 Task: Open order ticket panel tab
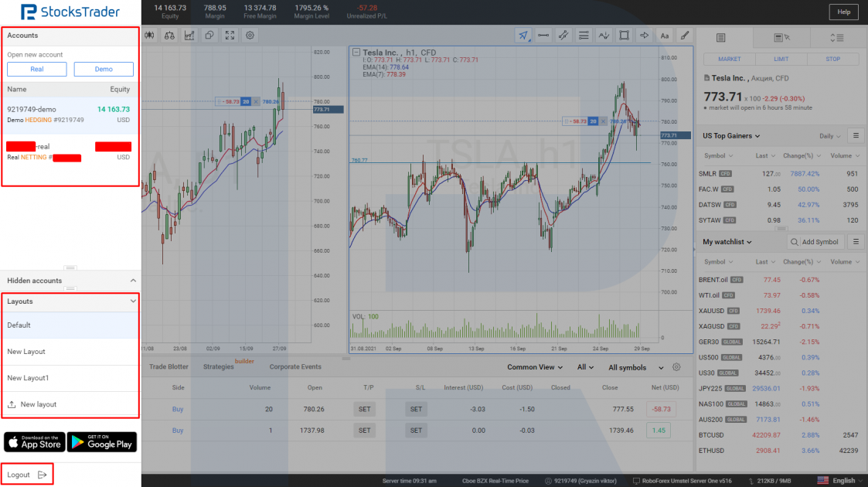tap(720, 38)
